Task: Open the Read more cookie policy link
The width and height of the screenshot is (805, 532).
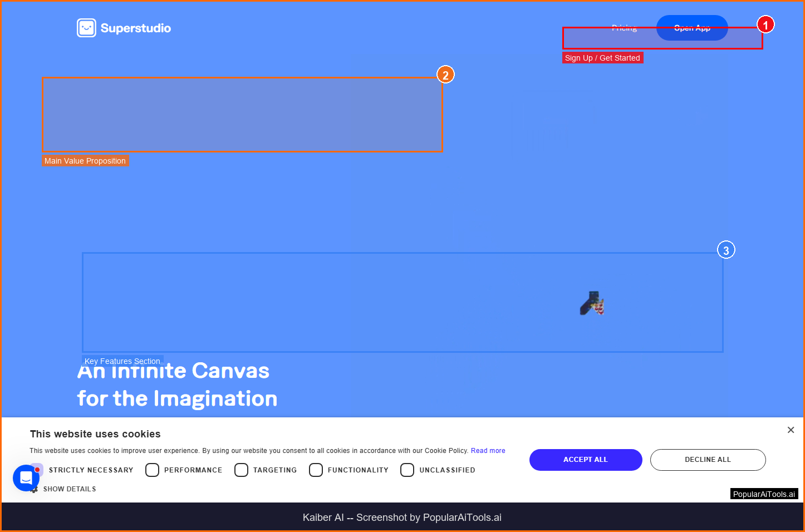Action: (x=488, y=450)
